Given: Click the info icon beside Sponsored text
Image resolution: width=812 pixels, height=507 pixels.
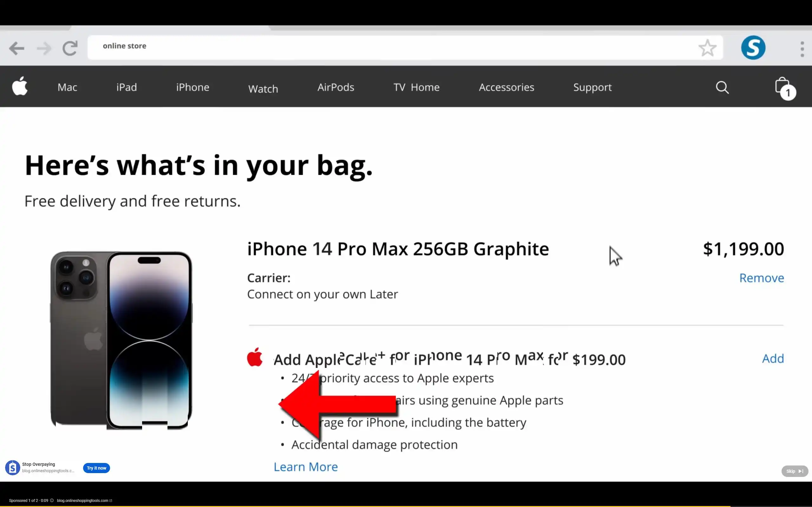Looking at the screenshot, I should [52, 500].
